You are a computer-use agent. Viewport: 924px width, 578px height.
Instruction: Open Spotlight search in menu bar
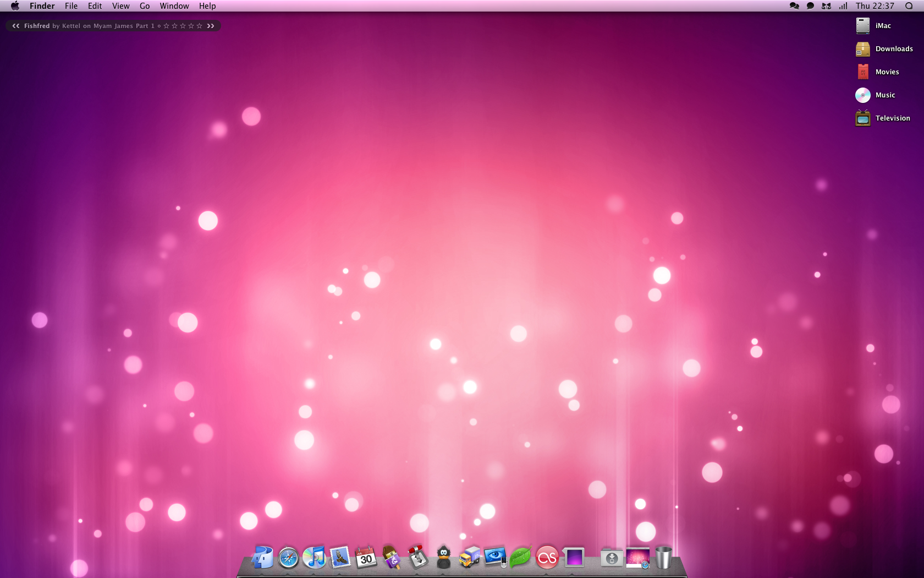(909, 6)
